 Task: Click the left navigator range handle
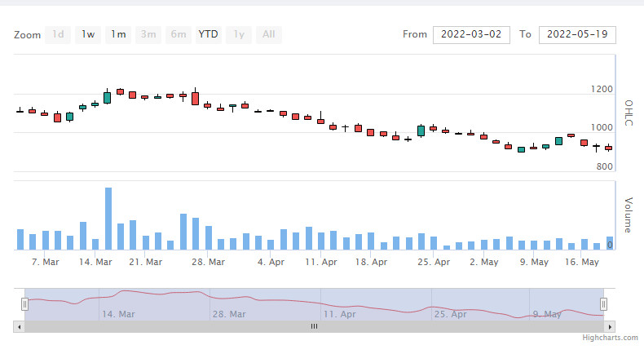point(24,304)
